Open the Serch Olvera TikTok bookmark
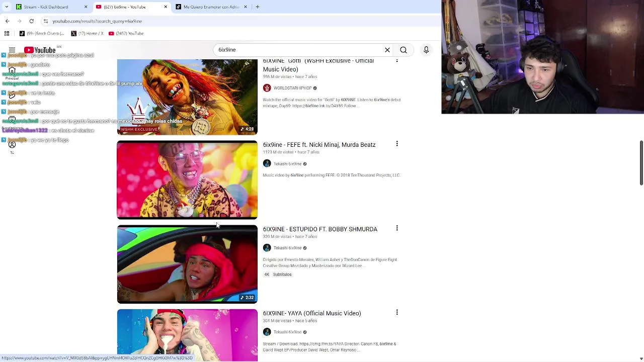644x362 pixels. click(x=42, y=33)
